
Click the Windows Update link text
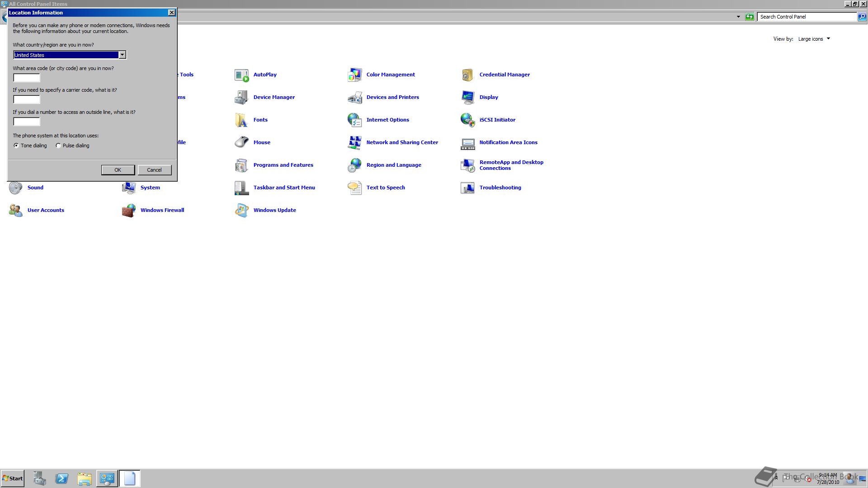pyautogui.click(x=274, y=210)
